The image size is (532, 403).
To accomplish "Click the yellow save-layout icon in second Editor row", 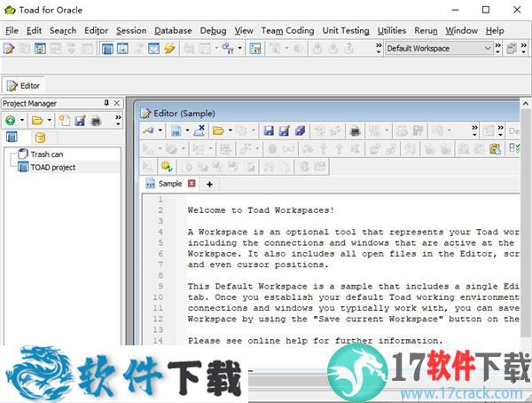I will pyautogui.click(x=495, y=149).
